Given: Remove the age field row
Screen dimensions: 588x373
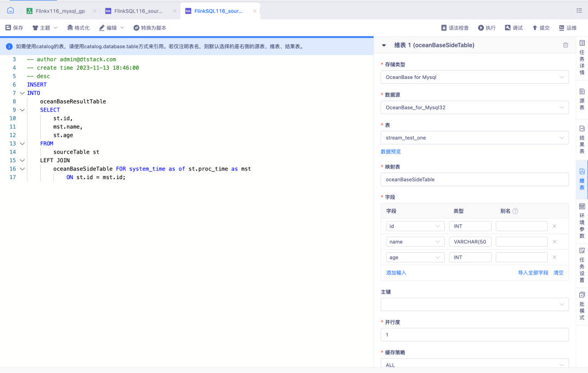Looking at the screenshot, I should pyautogui.click(x=554, y=257).
